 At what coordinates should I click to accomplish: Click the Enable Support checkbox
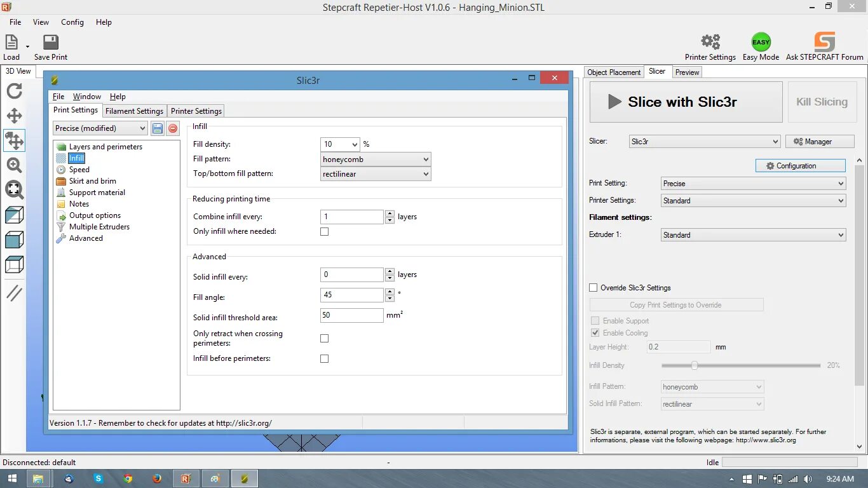click(595, 321)
